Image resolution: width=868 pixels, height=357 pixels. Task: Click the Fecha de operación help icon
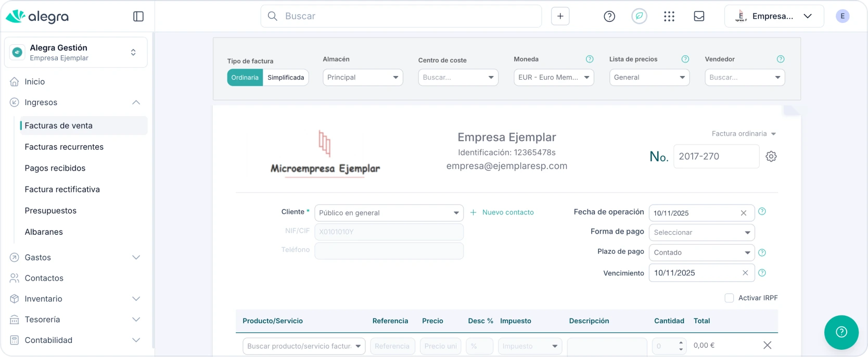pos(762,211)
